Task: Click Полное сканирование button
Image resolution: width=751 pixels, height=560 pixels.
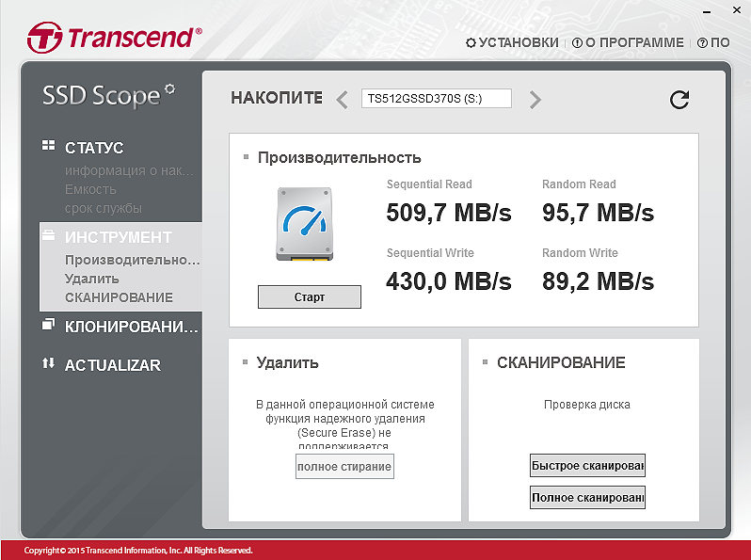Action: click(x=587, y=497)
